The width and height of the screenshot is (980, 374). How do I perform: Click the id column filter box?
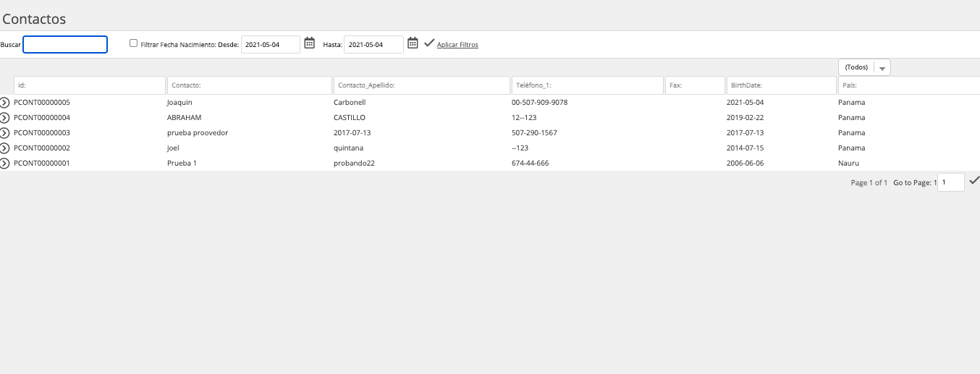pos(90,85)
